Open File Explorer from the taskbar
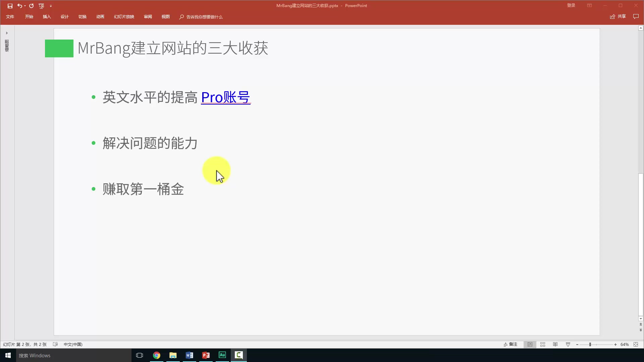This screenshot has width=644, height=362. coord(173,355)
